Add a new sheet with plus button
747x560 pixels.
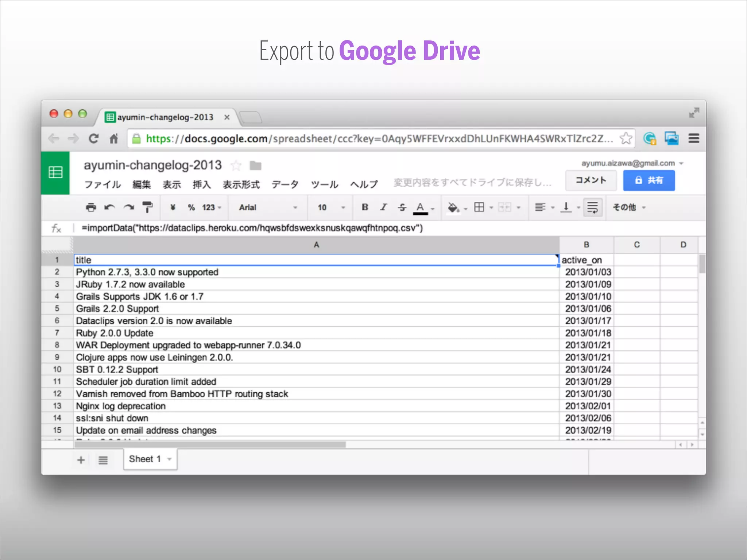coord(81,460)
